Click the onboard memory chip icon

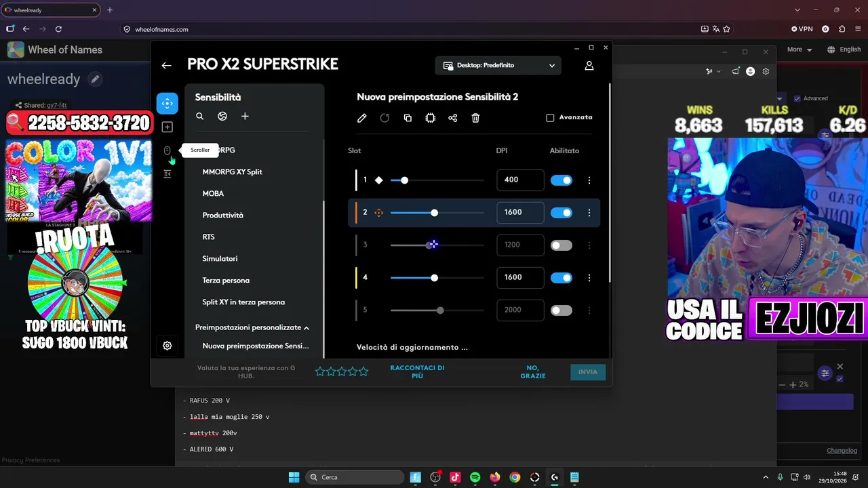pyautogui.click(x=430, y=118)
